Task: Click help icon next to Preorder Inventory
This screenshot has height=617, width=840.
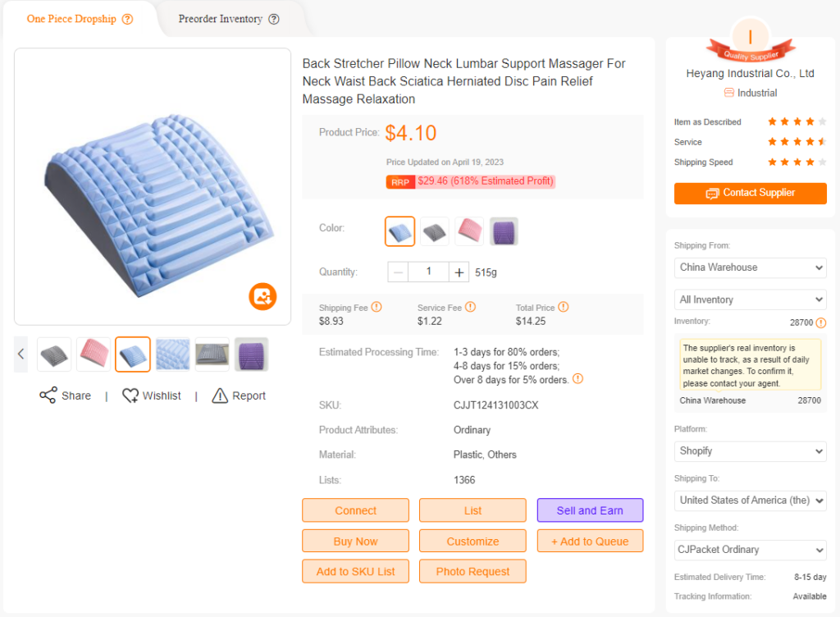Action: 274,20
